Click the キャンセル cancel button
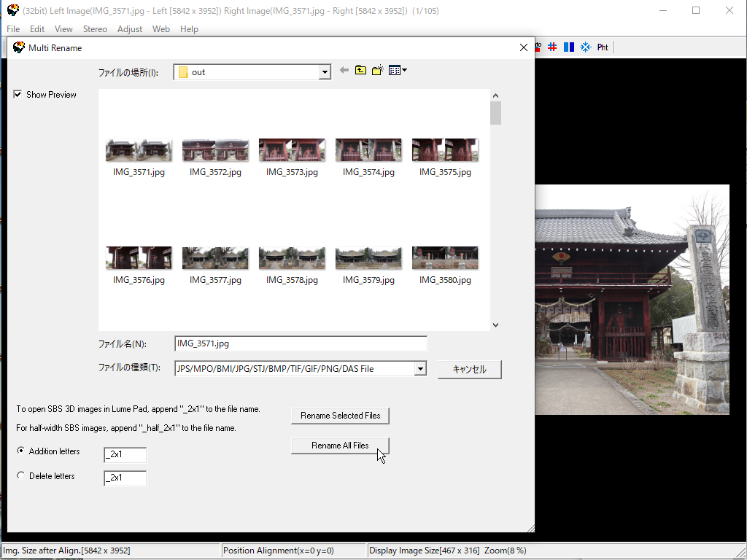The image size is (747, 560). [x=469, y=370]
